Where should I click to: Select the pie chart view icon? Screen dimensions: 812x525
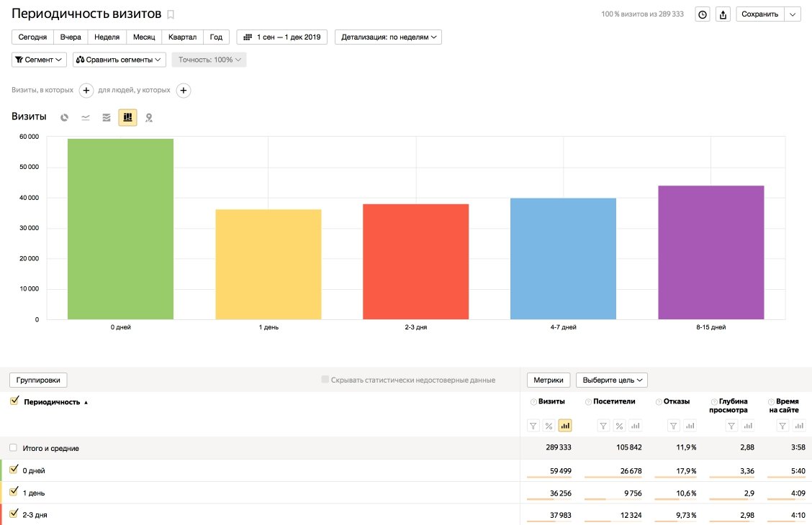64,117
